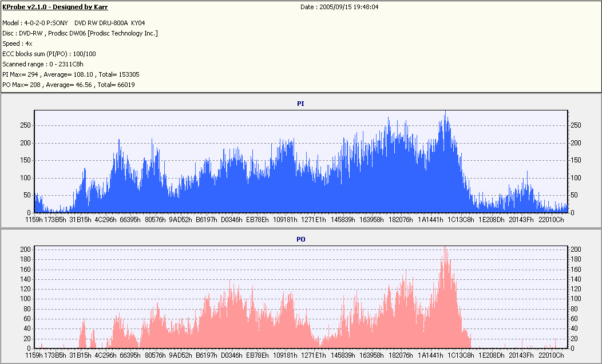Click the PI chart title
The height and width of the screenshot is (364, 602).
click(x=300, y=104)
